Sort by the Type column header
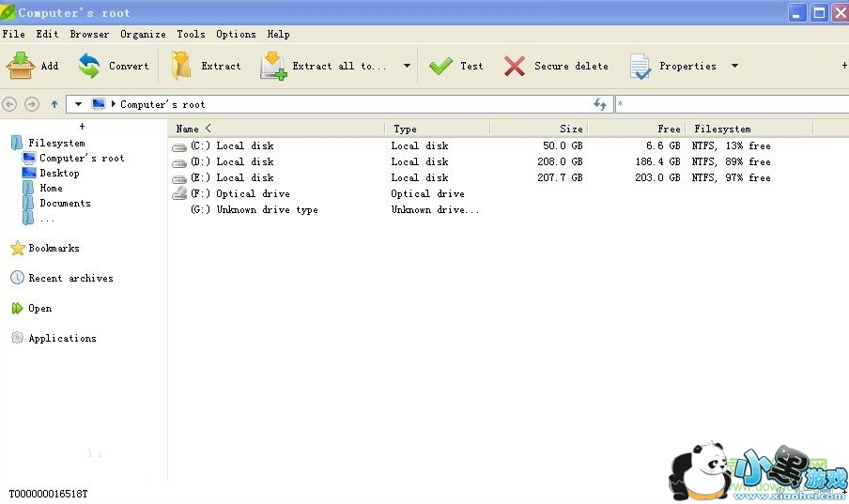This screenshot has height=504, width=849. pos(437,129)
